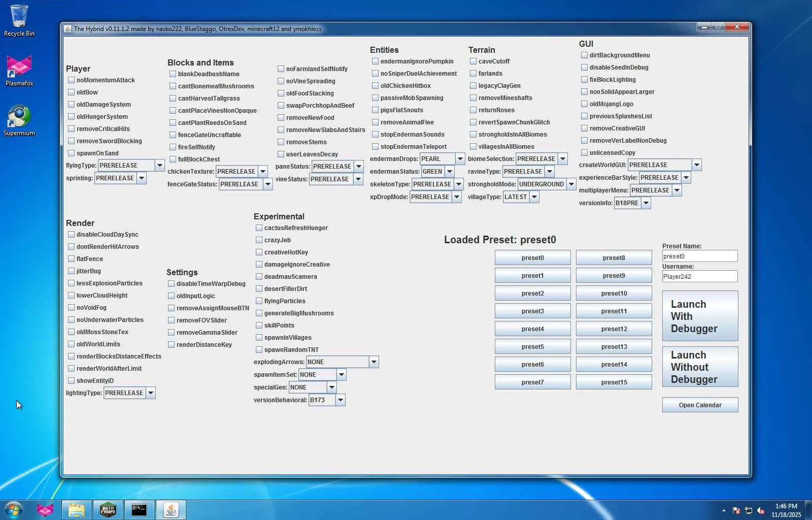Screen dimensions: 812x520
Task: Click the network tray icon
Action: pos(749,510)
